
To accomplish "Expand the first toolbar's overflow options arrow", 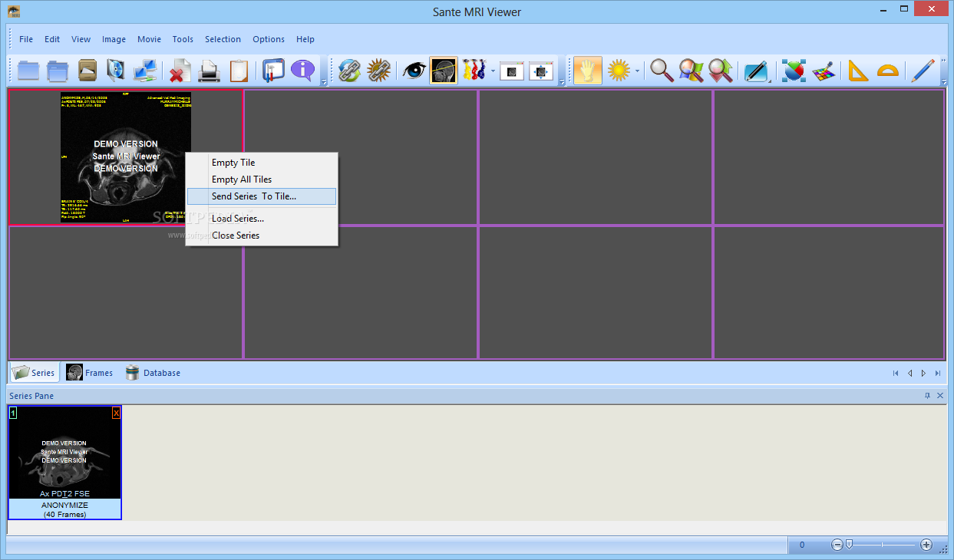I will 323,81.
